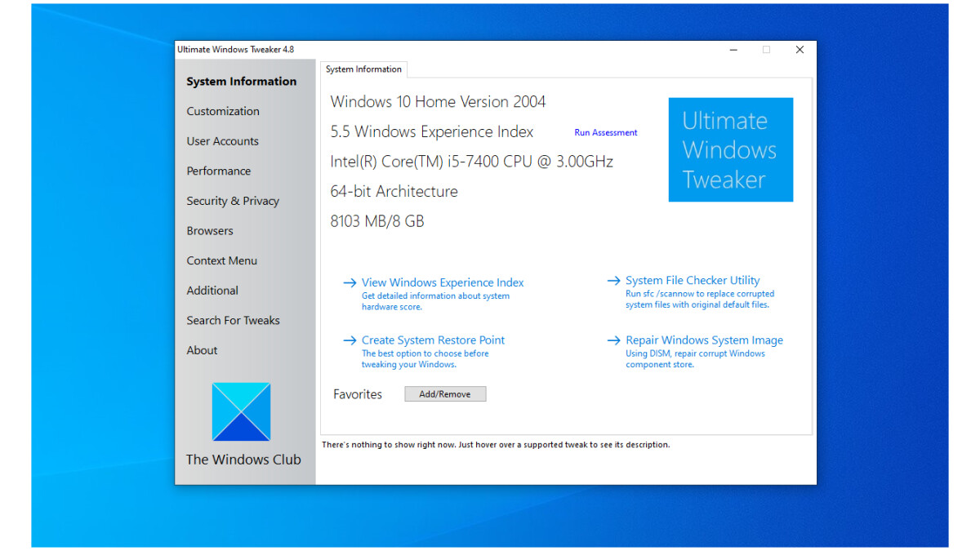Start Repair Windows System Image
The image size is (980, 551).
(705, 340)
